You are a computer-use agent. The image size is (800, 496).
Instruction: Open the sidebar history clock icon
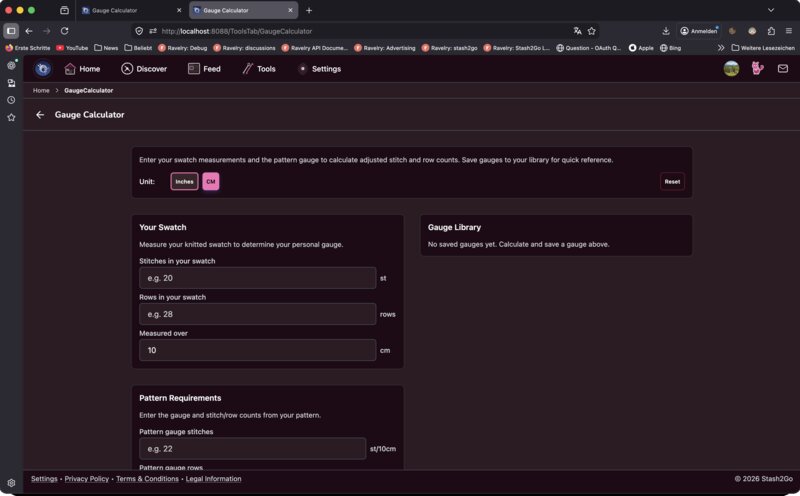(x=11, y=100)
